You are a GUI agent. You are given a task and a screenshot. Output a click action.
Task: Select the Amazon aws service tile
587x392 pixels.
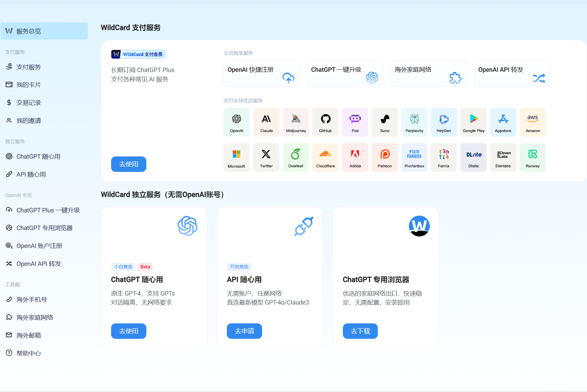533,122
